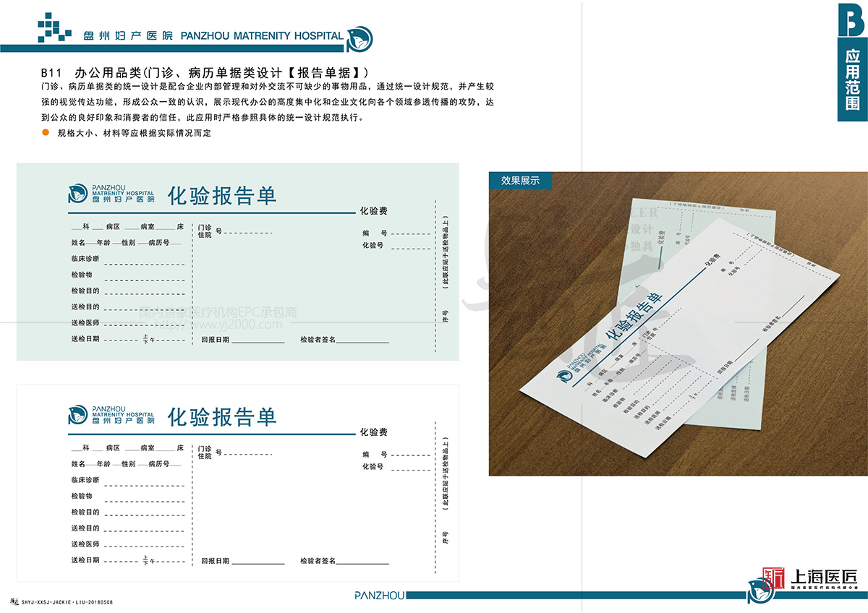Click the pixel-squares logo at top left
Viewport: 868px width, 613px height.
(x=55, y=27)
